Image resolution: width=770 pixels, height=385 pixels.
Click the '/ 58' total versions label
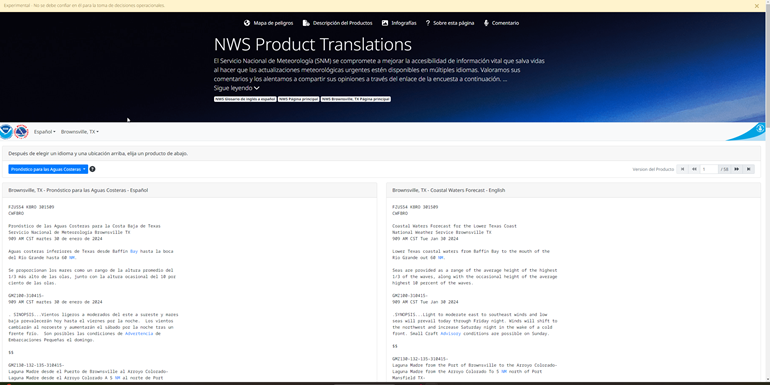(x=724, y=169)
